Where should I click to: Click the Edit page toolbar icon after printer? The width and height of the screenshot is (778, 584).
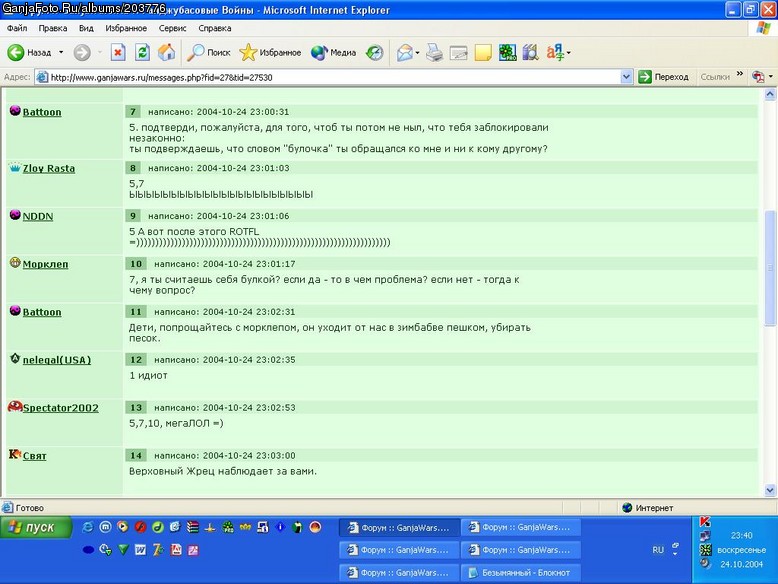click(x=458, y=52)
